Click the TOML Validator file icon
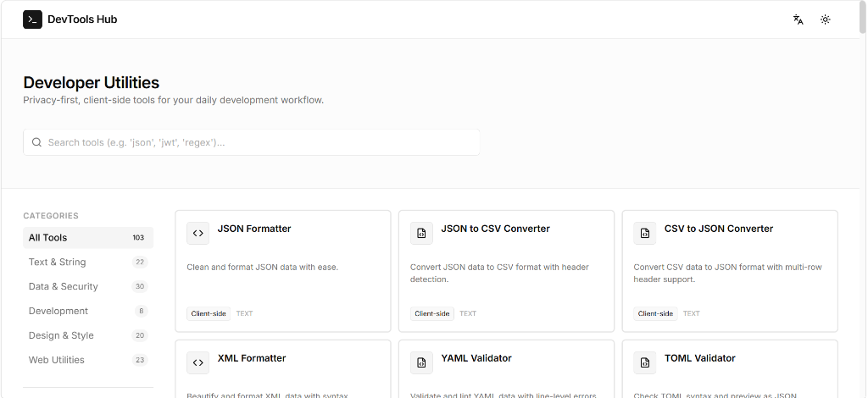This screenshot has height=398, width=868. (645, 362)
